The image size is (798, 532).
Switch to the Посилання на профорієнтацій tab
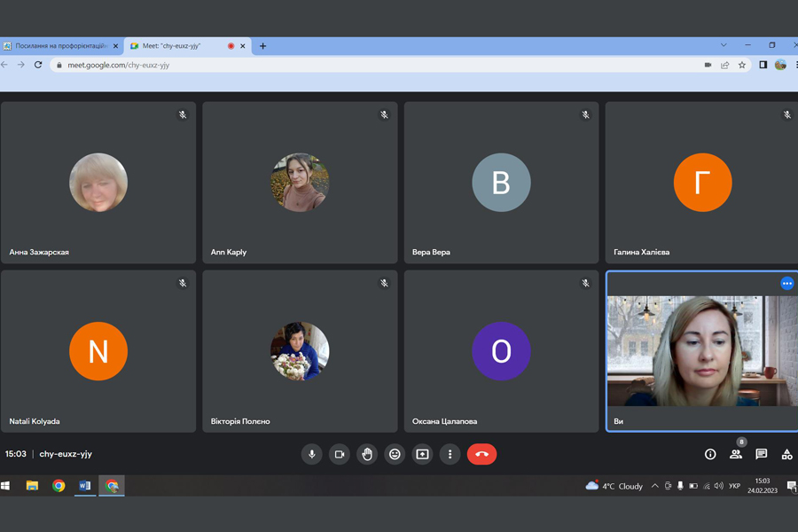pyautogui.click(x=61, y=46)
